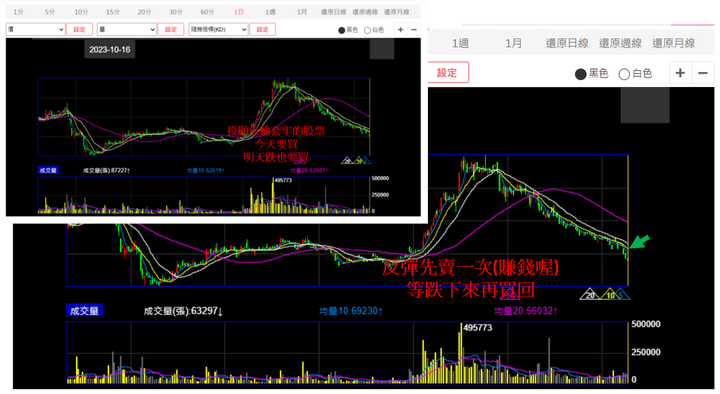Choose the 黑色 radio in the back chart
720x394 pixels.
(580, 74)
